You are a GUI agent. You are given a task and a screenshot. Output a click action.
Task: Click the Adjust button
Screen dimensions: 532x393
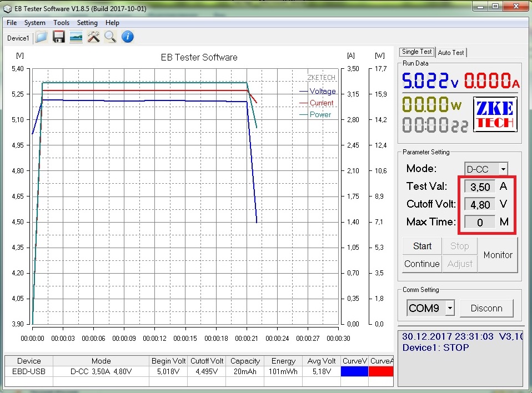coord(460,264)
